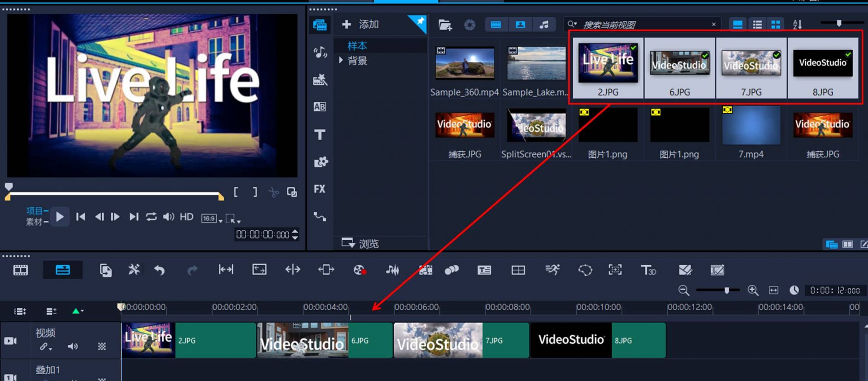Expand the 背景 folder

coord(341,60)
